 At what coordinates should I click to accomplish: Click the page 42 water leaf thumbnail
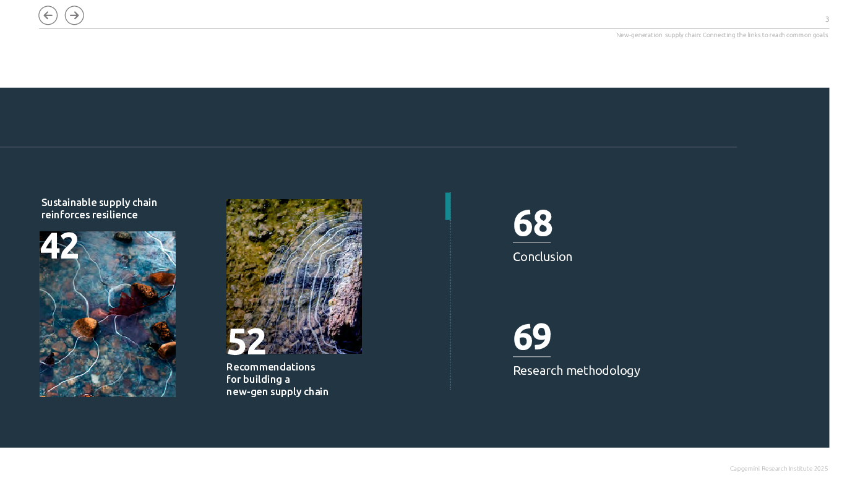click(x=108, y=314)
